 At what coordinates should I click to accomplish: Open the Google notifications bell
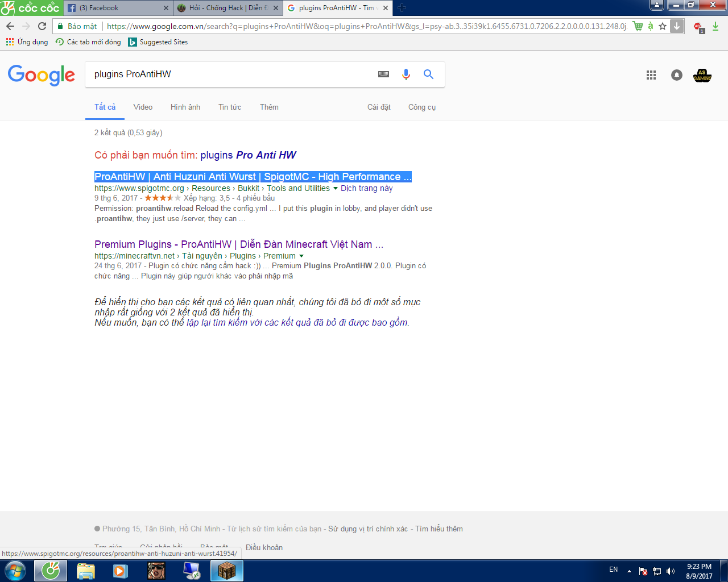pyautogui.click(x=676, y=74)
